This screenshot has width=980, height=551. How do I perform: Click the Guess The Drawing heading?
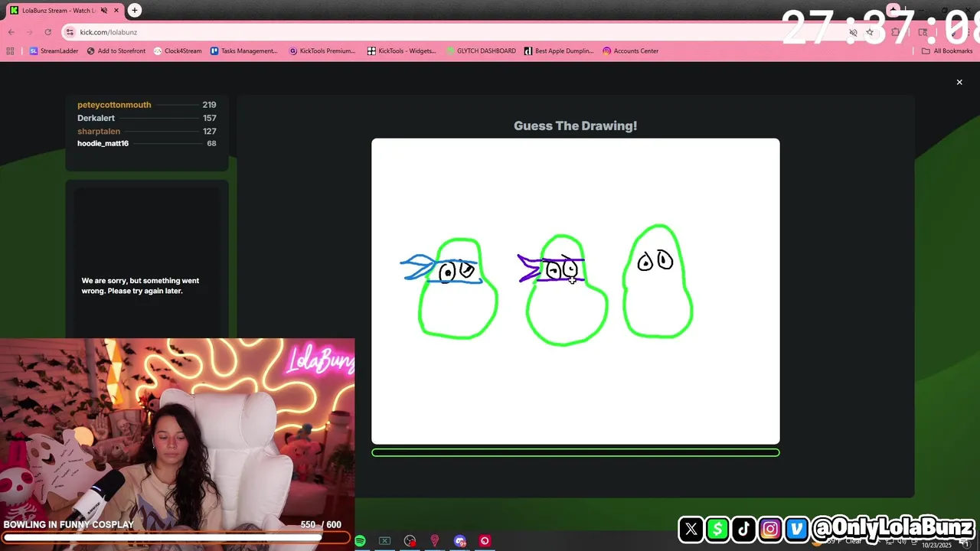tap(575, 126)
